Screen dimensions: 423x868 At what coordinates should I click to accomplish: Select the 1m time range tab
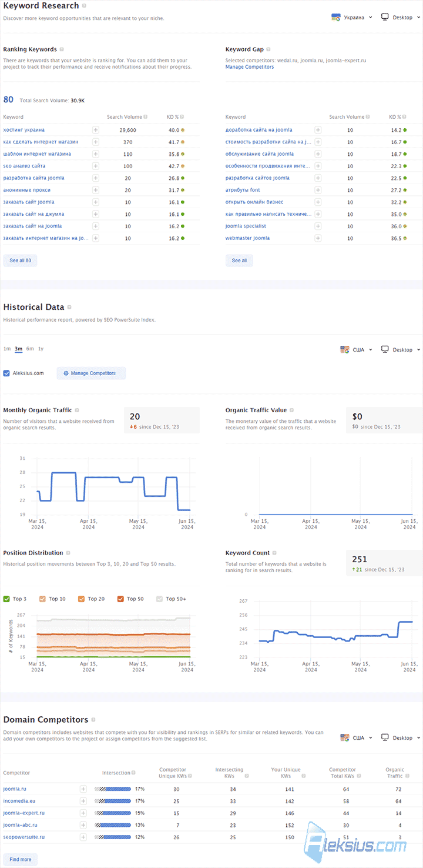(7, 349)
